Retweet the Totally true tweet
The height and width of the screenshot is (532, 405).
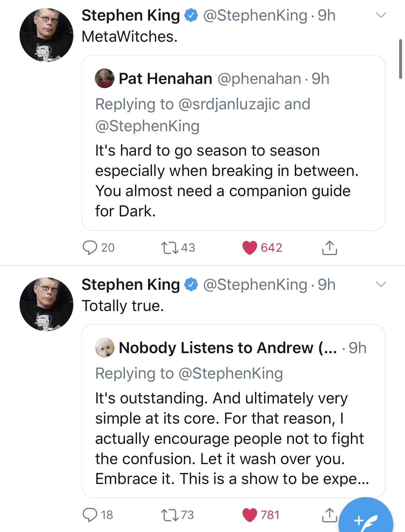click(177, 515)
